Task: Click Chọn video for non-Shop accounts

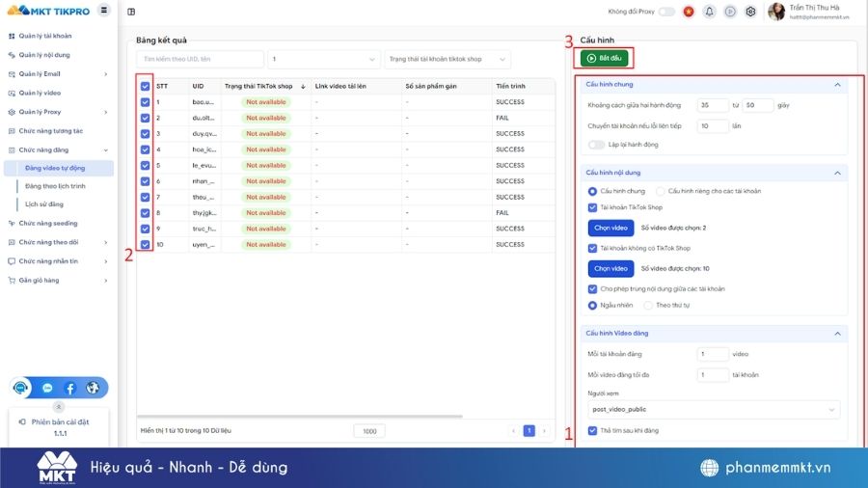Action: click(x=610, y=269)
